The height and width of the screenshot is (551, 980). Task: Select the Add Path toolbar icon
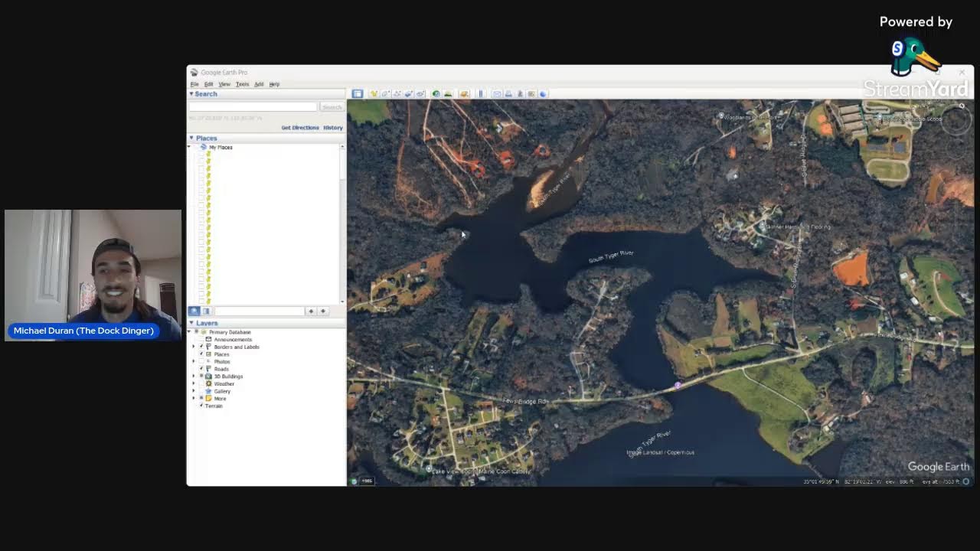coord(397,93)
